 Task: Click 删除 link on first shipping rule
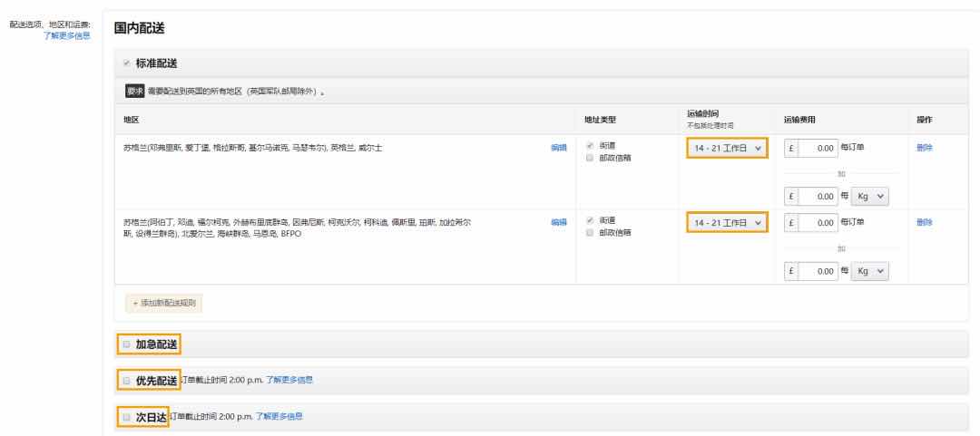[x=925, y=148]
